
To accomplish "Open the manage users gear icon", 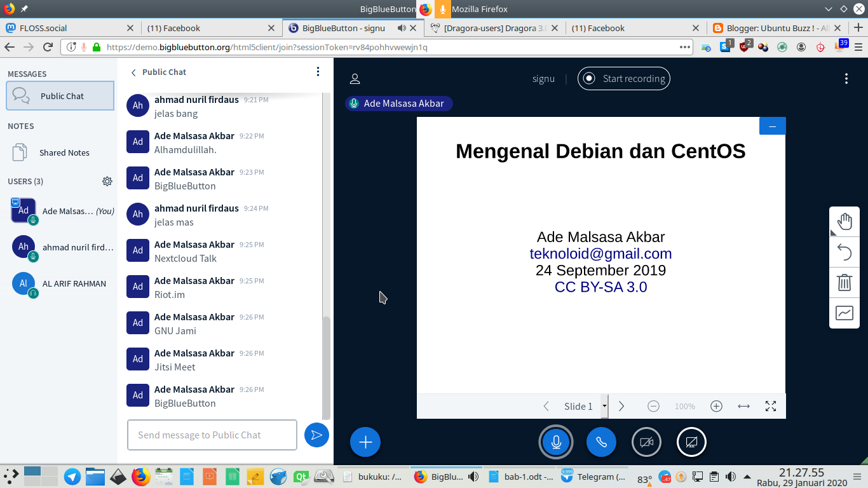I will (107, 181).
